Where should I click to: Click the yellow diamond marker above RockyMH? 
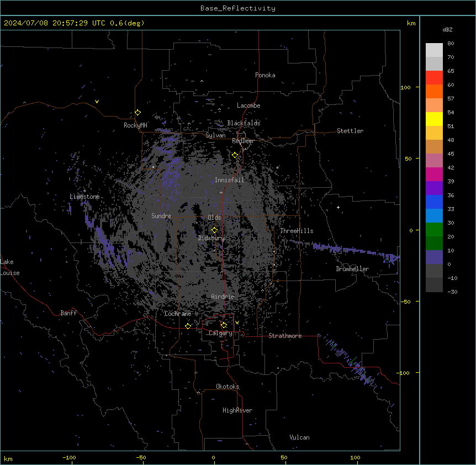tap(138, 113)
